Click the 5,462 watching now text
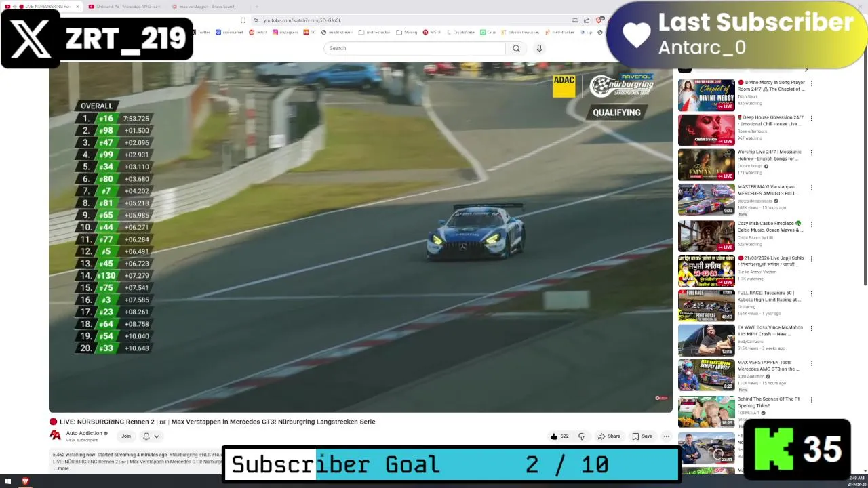This screenshot has width=868, height=488. pos(74,455)
